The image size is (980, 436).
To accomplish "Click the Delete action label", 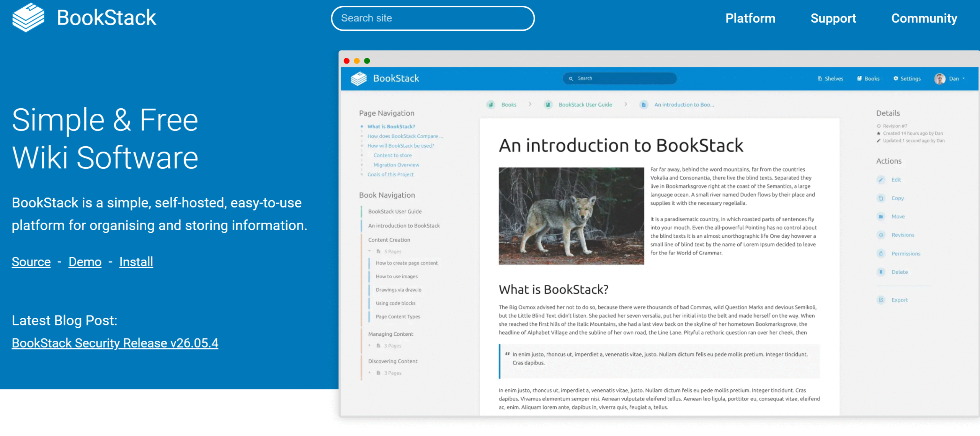I will (x=900, y=272).
